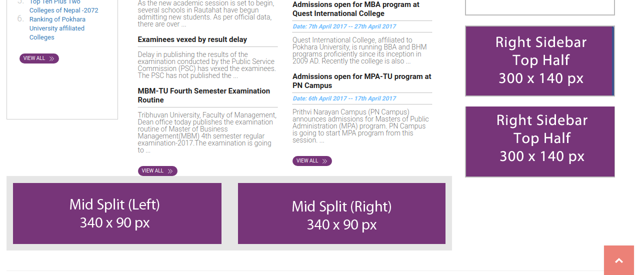Click the Tribhuvan University routine excerpt text
Screen dimensions: 644x275
point(206,132)
